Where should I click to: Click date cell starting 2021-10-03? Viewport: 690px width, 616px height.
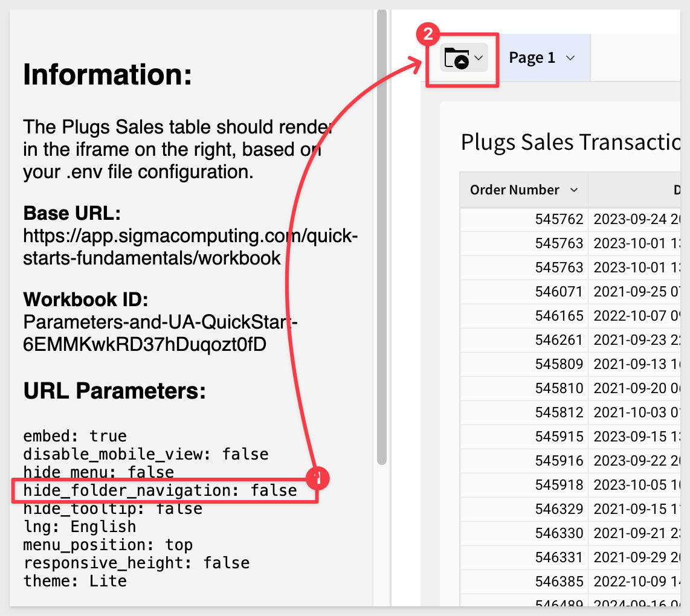point(635,412)
